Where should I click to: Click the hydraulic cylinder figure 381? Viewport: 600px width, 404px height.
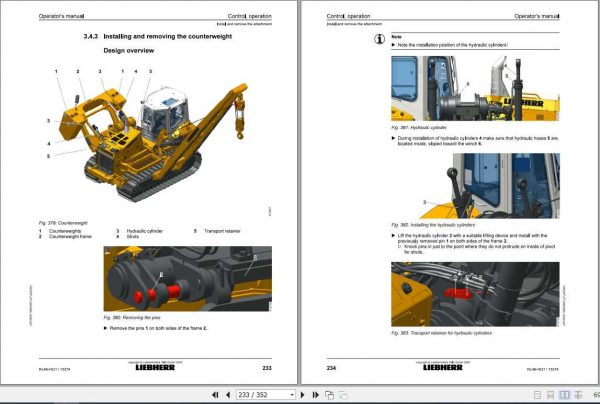(x=475, y=88)
